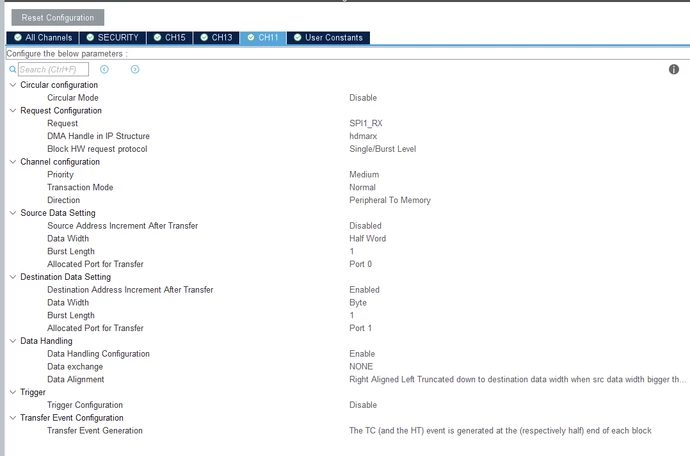The height and width of the screenshot is (456, 690).
Task: Select the Direction Peripheral To Memory value
Action: (x=390, y=200)
